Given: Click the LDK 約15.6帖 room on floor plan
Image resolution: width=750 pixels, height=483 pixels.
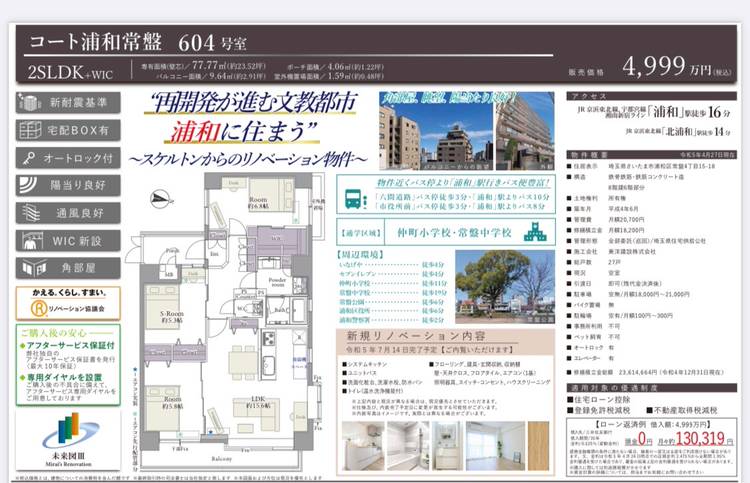Looking at the screenshot, I should (258, 402).
